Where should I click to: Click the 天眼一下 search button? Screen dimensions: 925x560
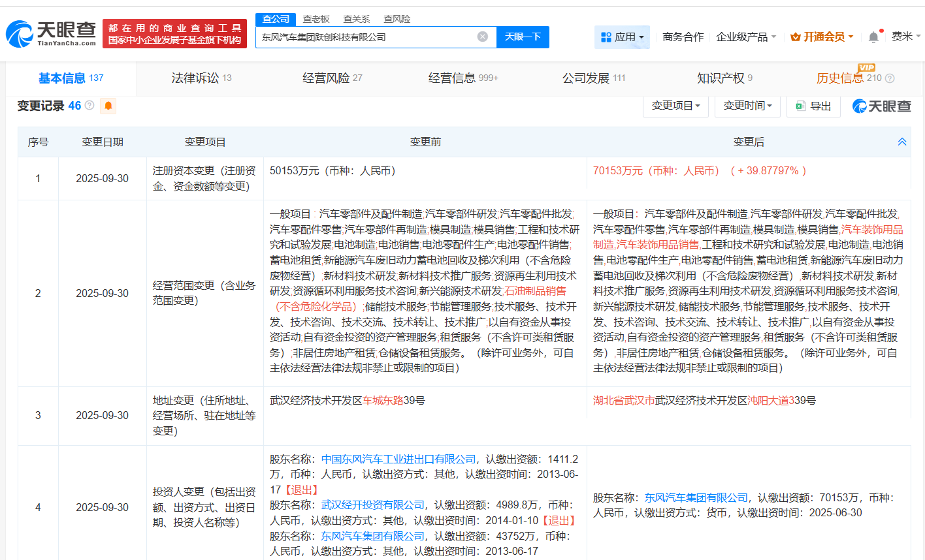[522, 37]
